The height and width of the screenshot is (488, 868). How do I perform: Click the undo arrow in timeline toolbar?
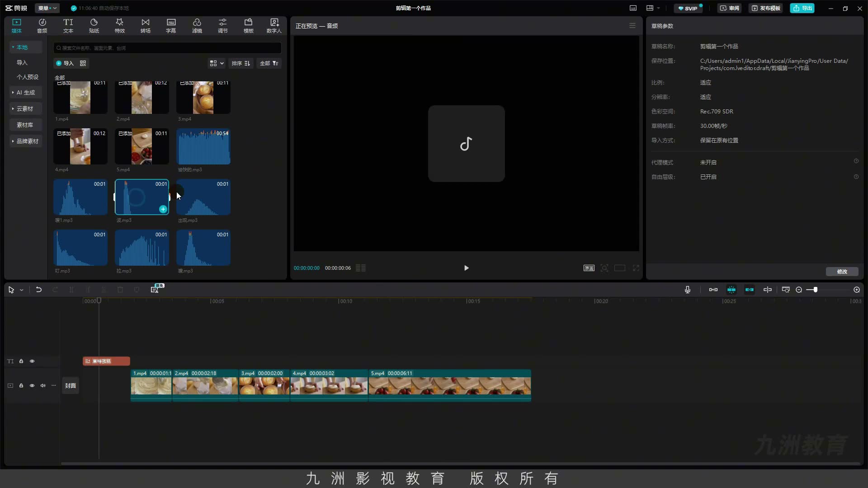(39, 290)
